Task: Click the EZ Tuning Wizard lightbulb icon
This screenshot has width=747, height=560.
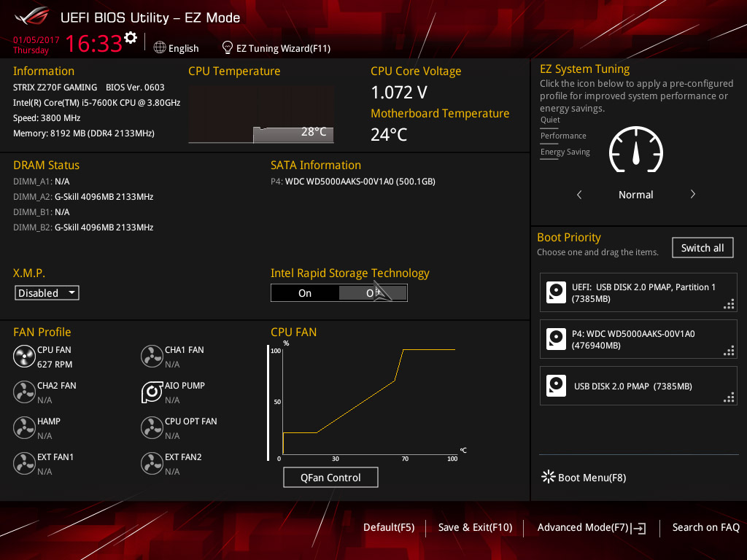Action: (x=228, y=47)
